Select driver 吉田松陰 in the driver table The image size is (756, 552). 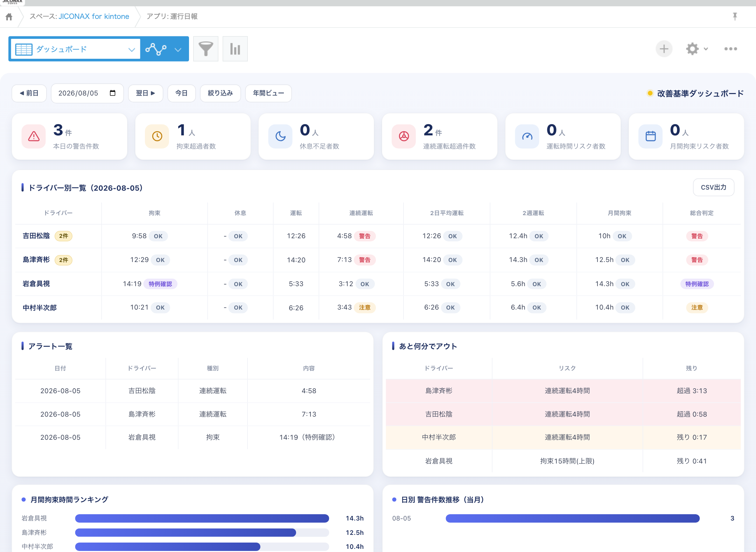click(36, 236)
